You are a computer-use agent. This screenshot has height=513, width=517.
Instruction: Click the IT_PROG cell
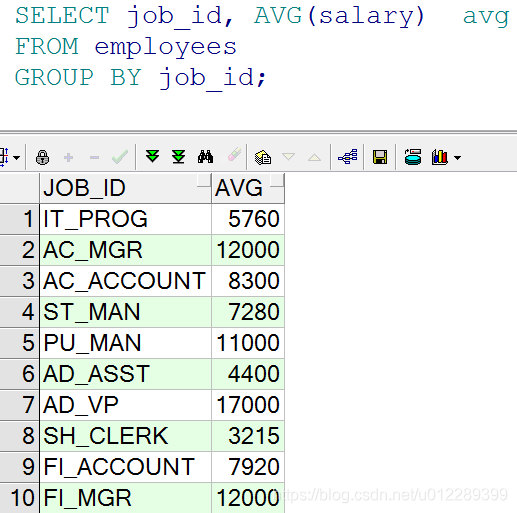(x=125, y=219)
